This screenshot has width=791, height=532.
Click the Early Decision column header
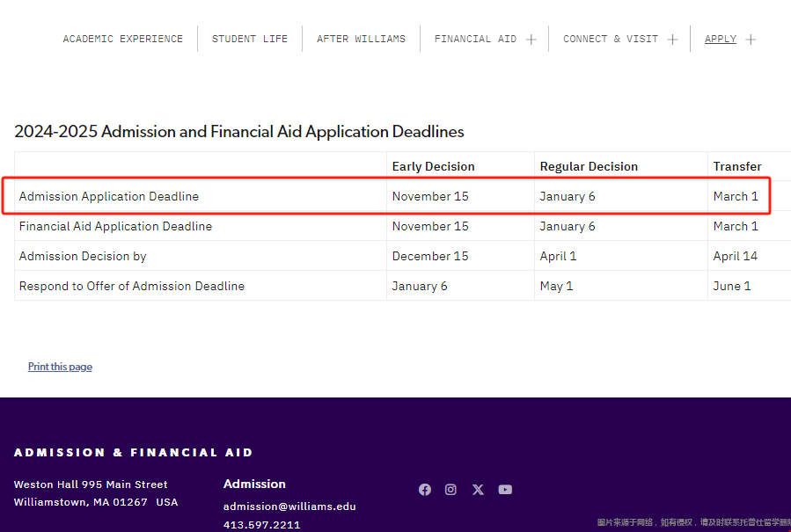coord(434,166)
